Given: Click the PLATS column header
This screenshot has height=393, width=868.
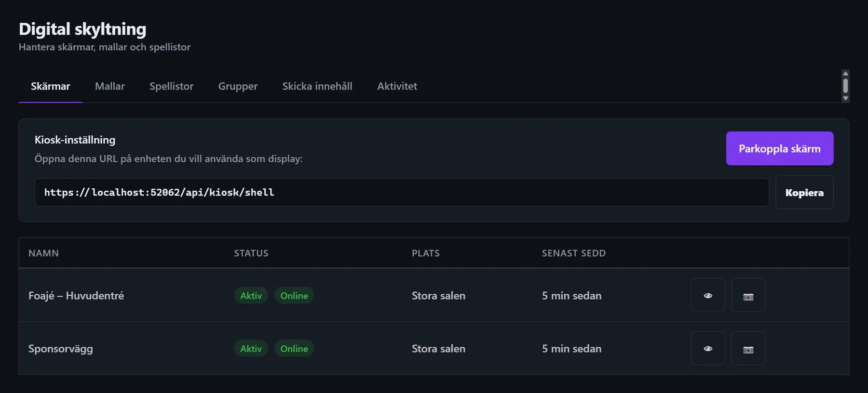Looking at the screenshot, I should [426, 253].
